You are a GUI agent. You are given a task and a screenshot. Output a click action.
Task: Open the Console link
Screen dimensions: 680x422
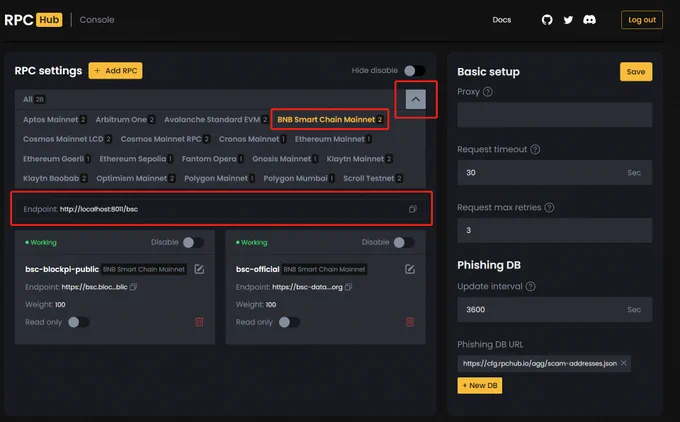pos(97,20)
